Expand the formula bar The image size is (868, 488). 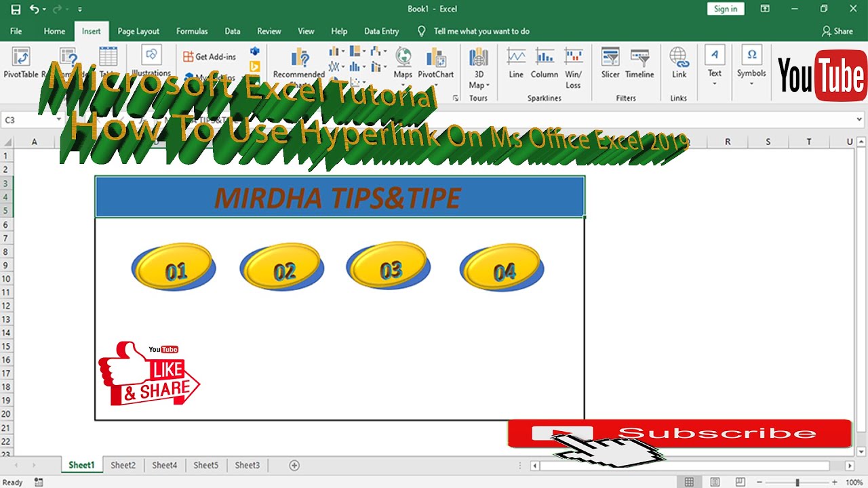coord(860,120)
